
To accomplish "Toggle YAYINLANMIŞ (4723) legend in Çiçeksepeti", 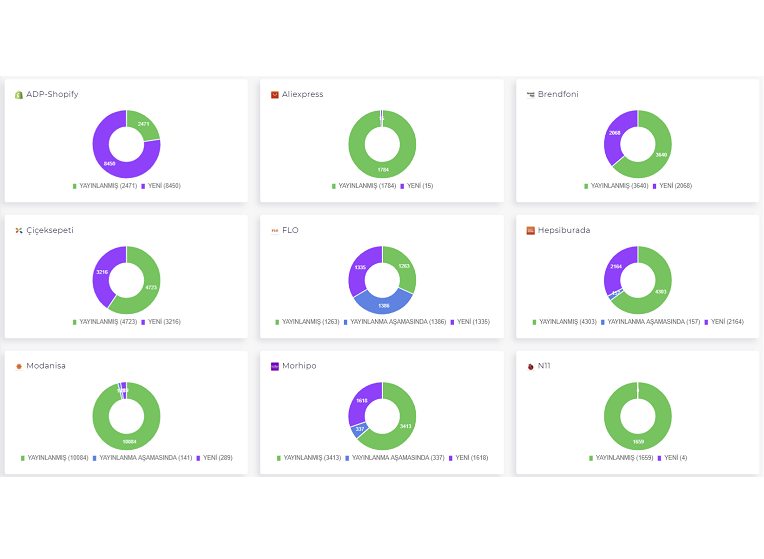I will pos(105,322).
